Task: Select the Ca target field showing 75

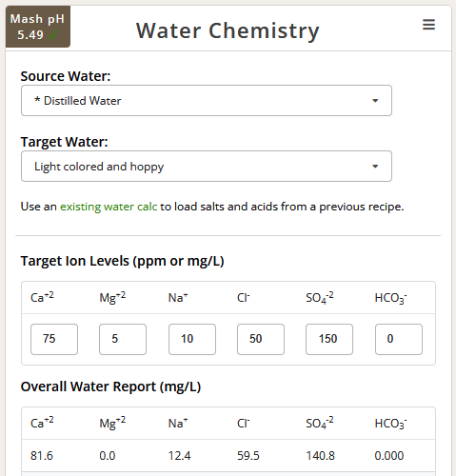Action: coord(54,339)
